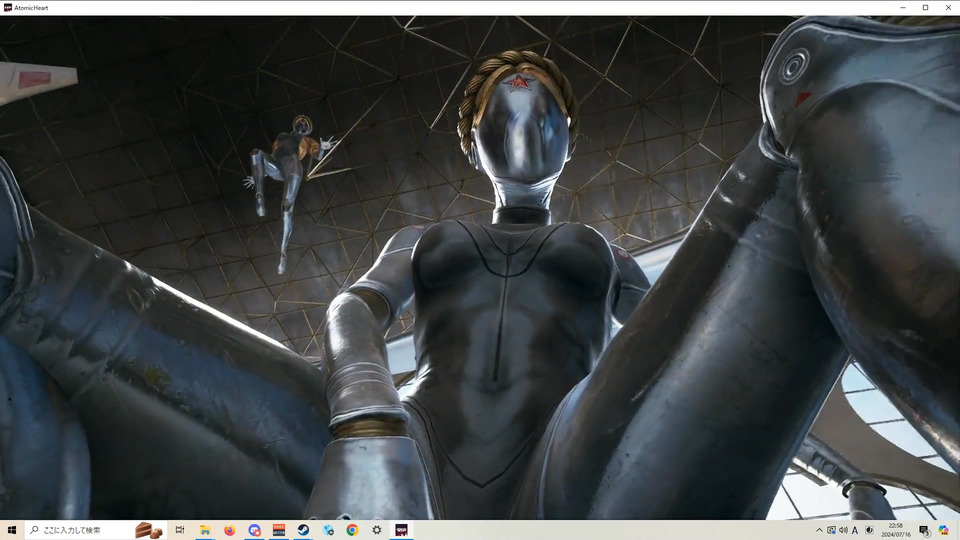The height and width of the screenshot is (540, 960).
Task: Open the globe network taskbar app
Action: coord(328,530)
